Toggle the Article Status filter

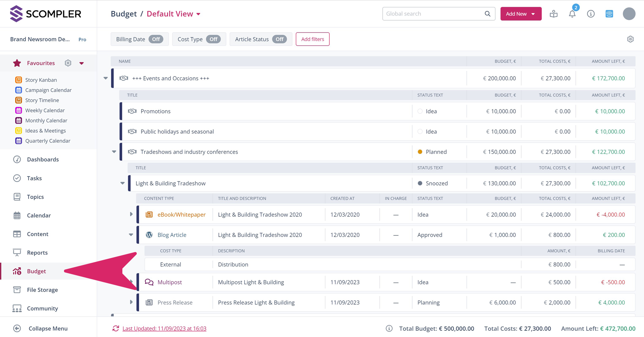(279, 39)
